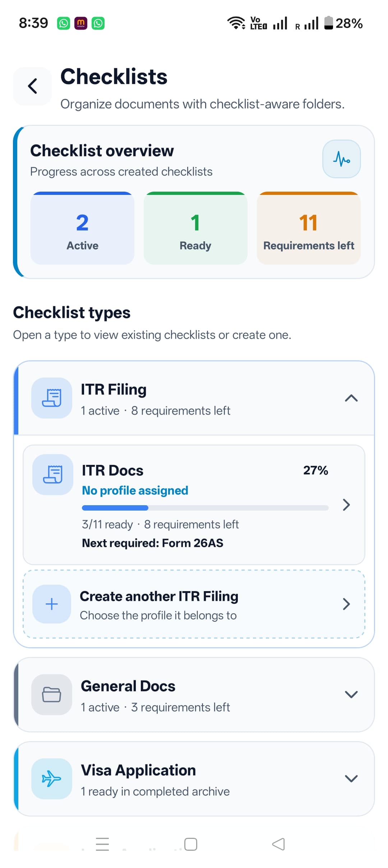The width and height of the screenshot is (388, 868).
Task: Tap the ITR Filing receipt icon
Action: pyautogui.click(x=52, y=398)
